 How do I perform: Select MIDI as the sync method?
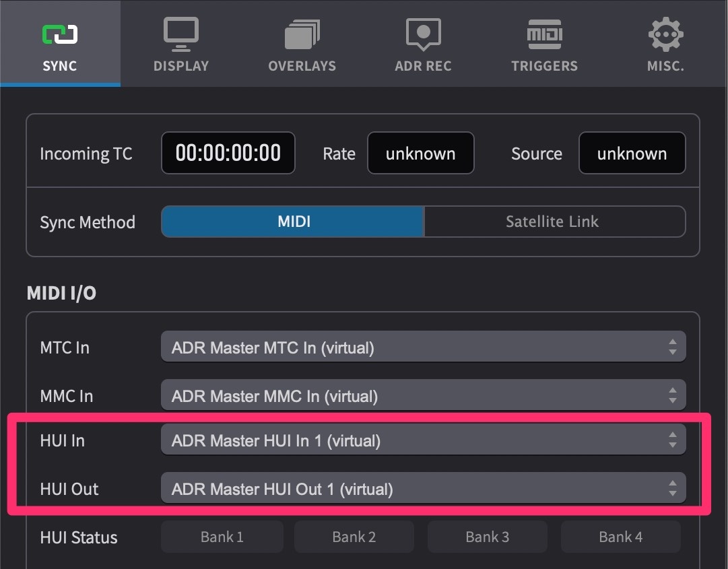click(x=293, y=222)
